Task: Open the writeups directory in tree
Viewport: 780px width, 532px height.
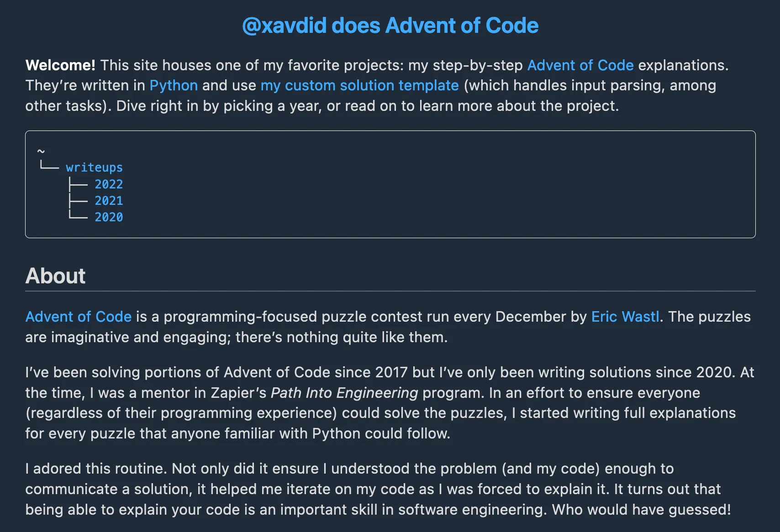Action: point(94,167)
